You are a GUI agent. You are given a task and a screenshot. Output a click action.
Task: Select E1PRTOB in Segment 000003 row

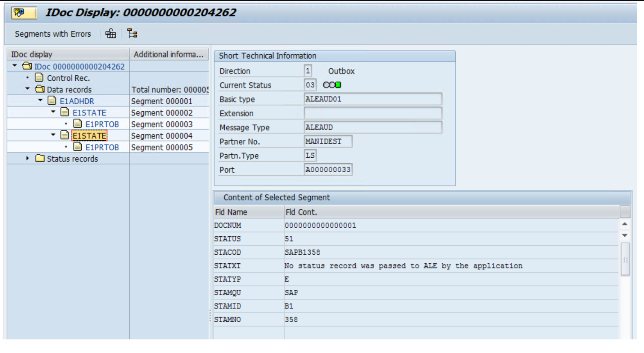[x=102, y=124]
